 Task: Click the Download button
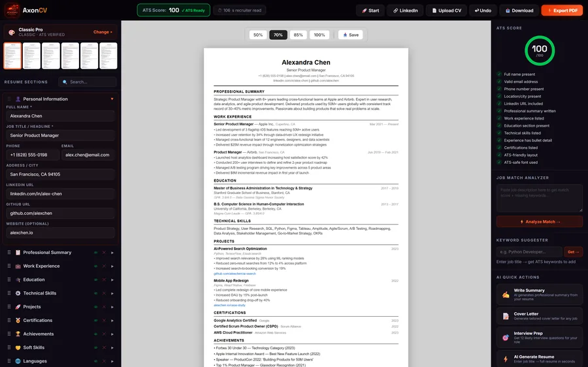click(519, 10)
